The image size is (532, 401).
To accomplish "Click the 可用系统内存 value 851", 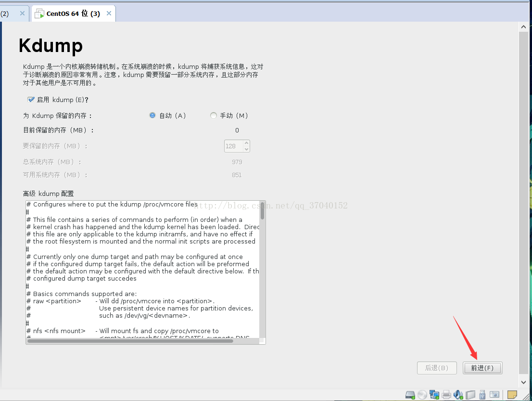I will (x=237, y=175).
